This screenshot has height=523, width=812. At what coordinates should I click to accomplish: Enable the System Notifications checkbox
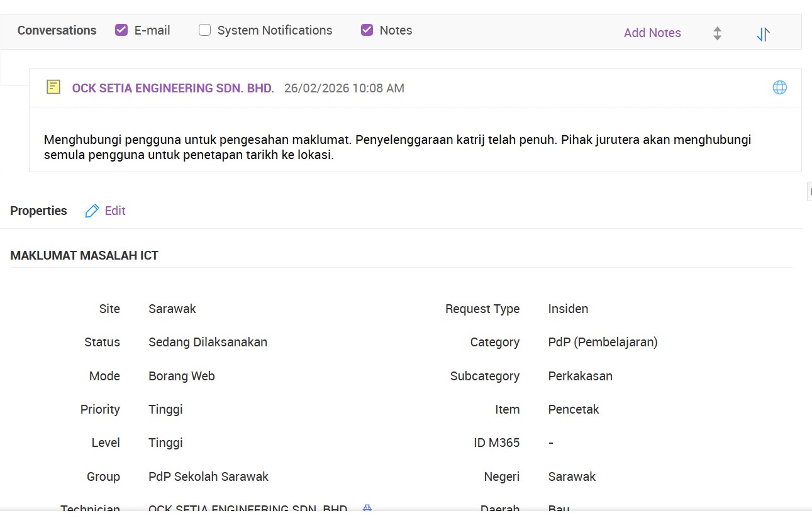coord(204,30)
